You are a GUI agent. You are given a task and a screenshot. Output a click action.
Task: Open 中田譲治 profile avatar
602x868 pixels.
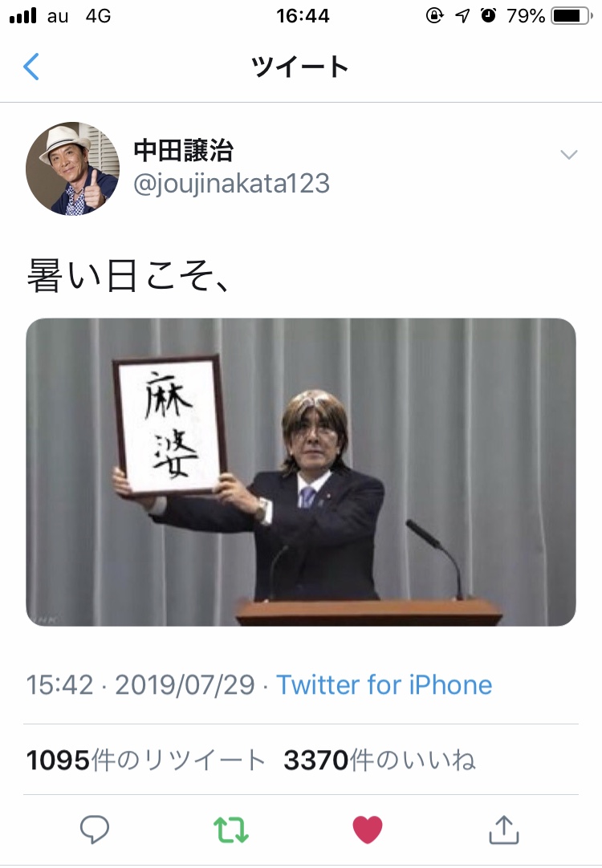pos(72,168)
